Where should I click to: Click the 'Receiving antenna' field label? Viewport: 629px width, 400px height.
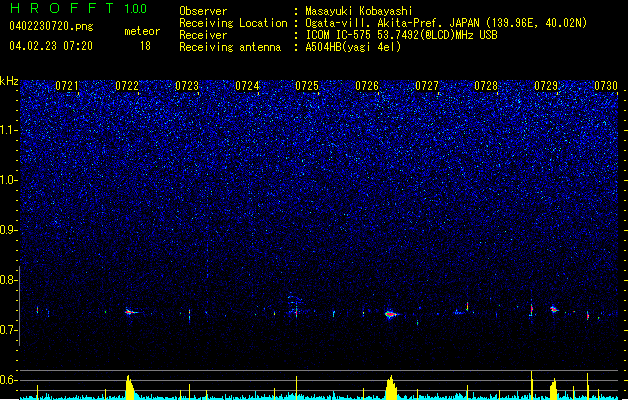tap(230, 47)
